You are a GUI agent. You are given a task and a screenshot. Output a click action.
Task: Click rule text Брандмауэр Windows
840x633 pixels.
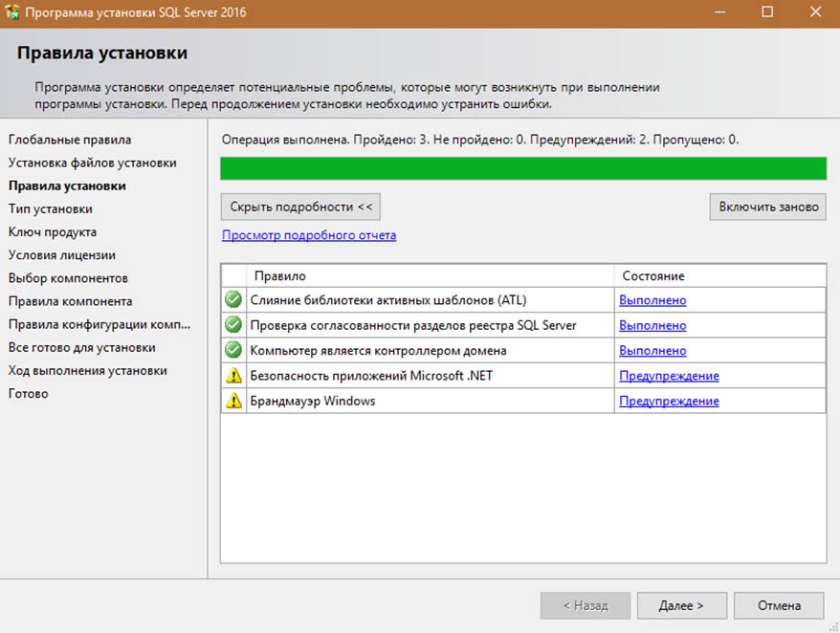coord(313,401)
